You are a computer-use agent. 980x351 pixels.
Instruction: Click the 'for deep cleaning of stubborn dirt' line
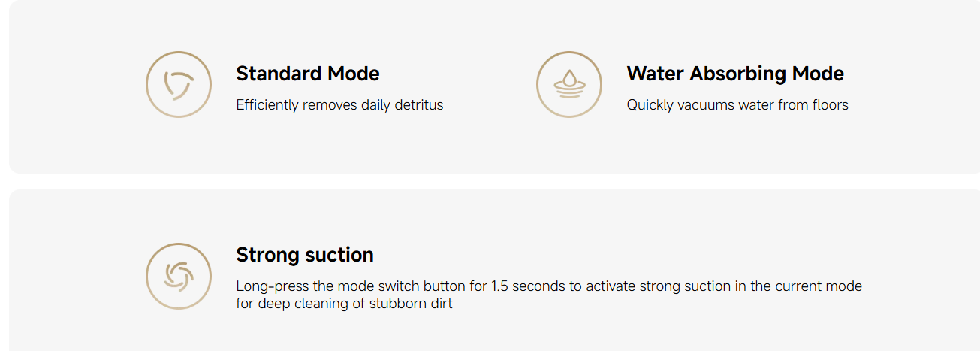[x=344, y=304]
